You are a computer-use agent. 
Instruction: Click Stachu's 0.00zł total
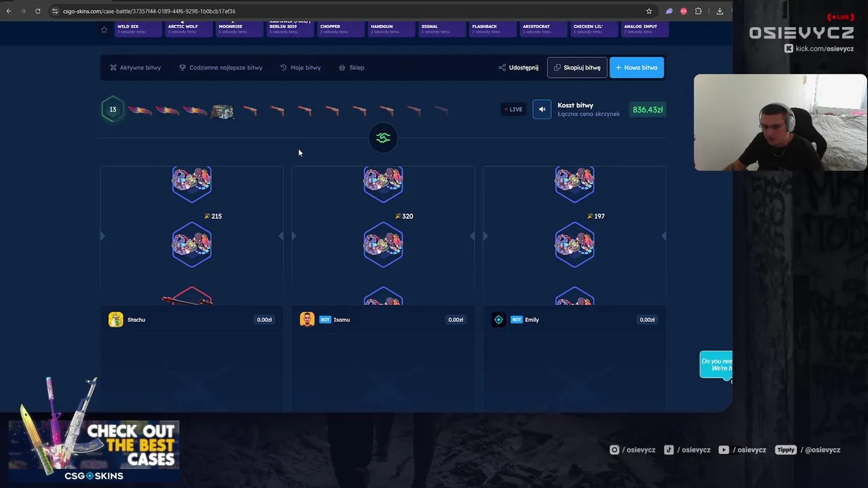point(264,320)
